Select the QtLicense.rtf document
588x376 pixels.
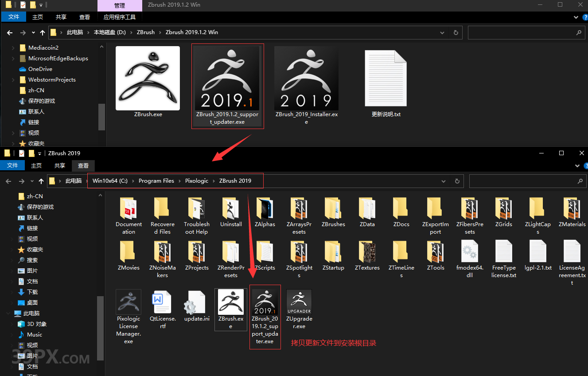162,309
